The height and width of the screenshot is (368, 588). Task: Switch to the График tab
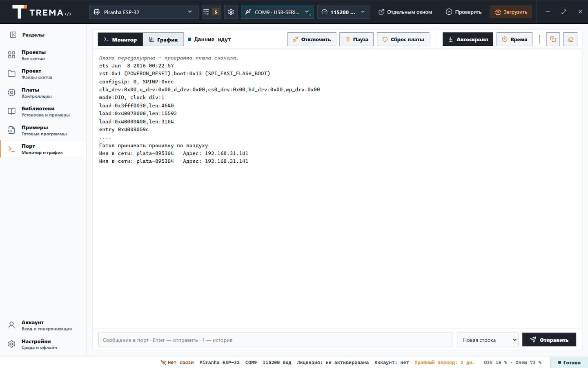[163, 39]
